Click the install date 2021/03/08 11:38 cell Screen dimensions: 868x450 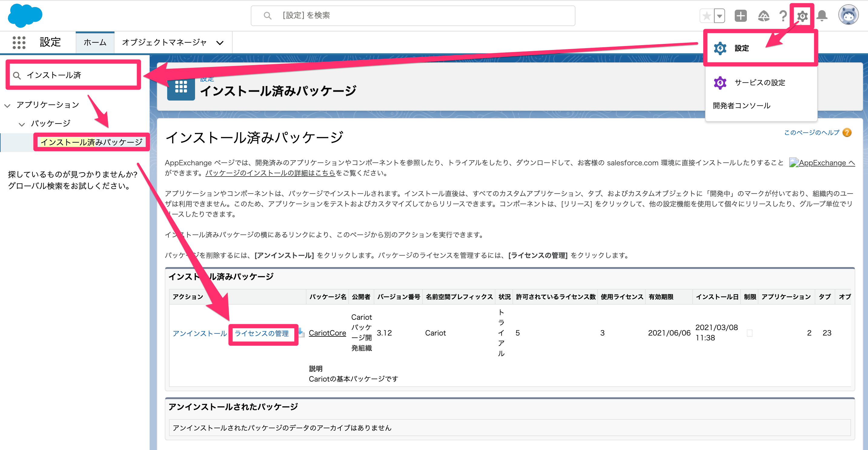coord(717,333)
